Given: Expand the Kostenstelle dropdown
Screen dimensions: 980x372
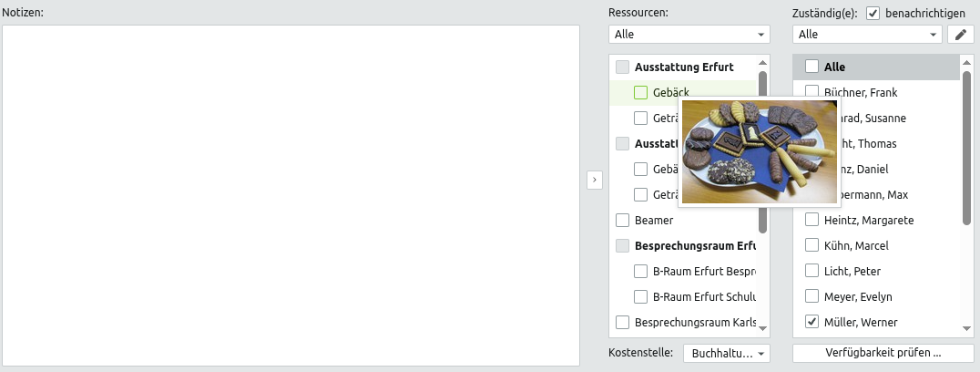Looking at the screenshot, I should point(726,353).
